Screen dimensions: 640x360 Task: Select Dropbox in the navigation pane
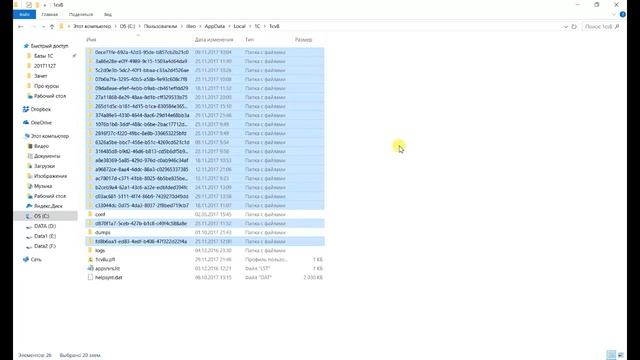(x=40, y=109)
